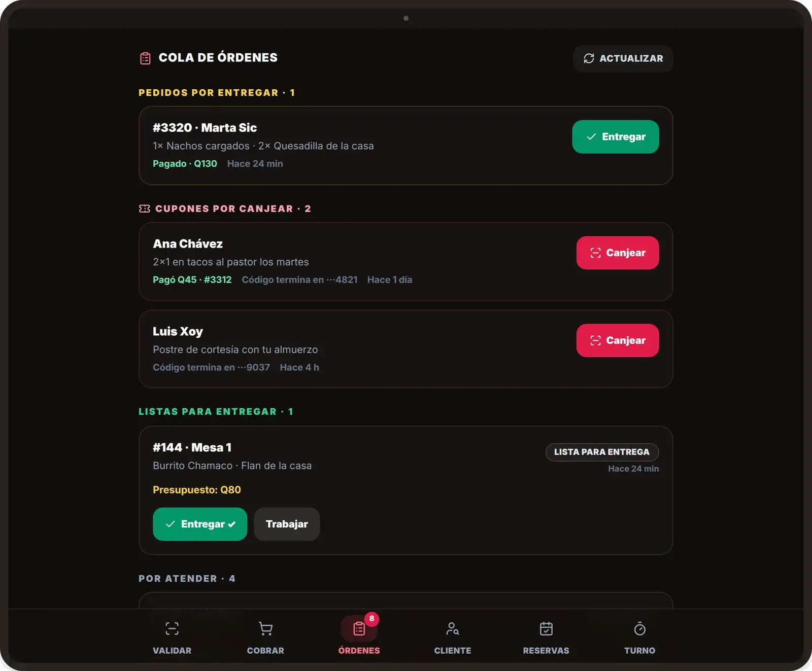812x671 pixels.
Task: Click the Burrito Chamaco · Flan de la casa text
Action: (232, 466)
